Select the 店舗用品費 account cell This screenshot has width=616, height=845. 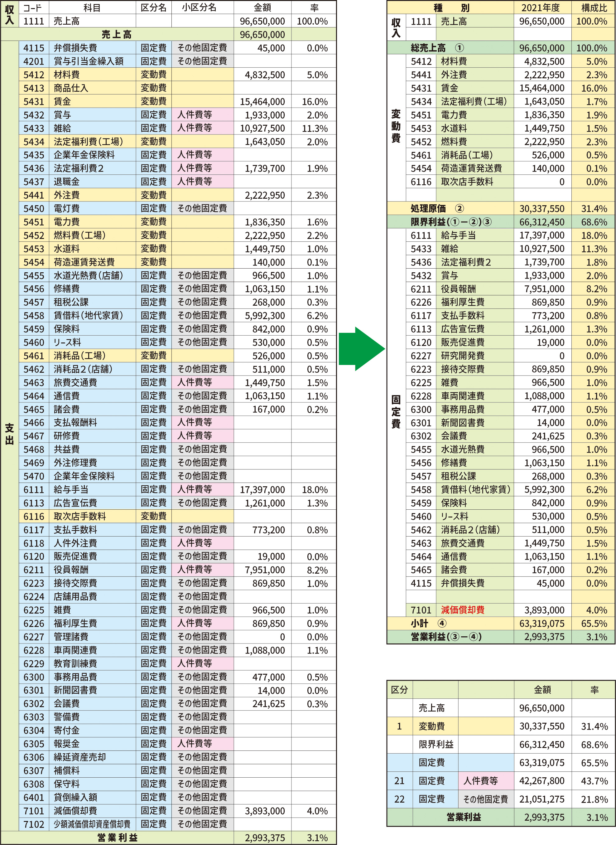click(92, 596)
